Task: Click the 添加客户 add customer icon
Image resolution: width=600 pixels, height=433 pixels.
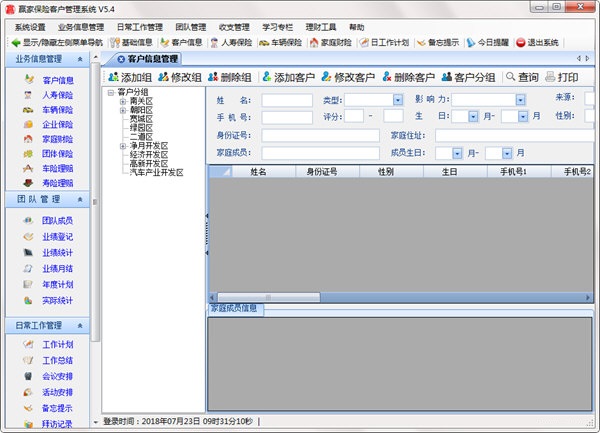Action: (267, 77)
